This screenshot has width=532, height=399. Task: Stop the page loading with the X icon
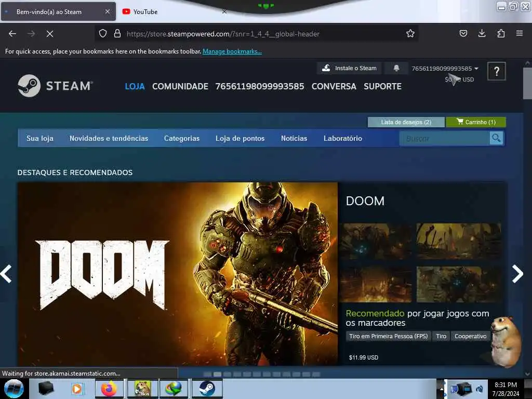50,34
